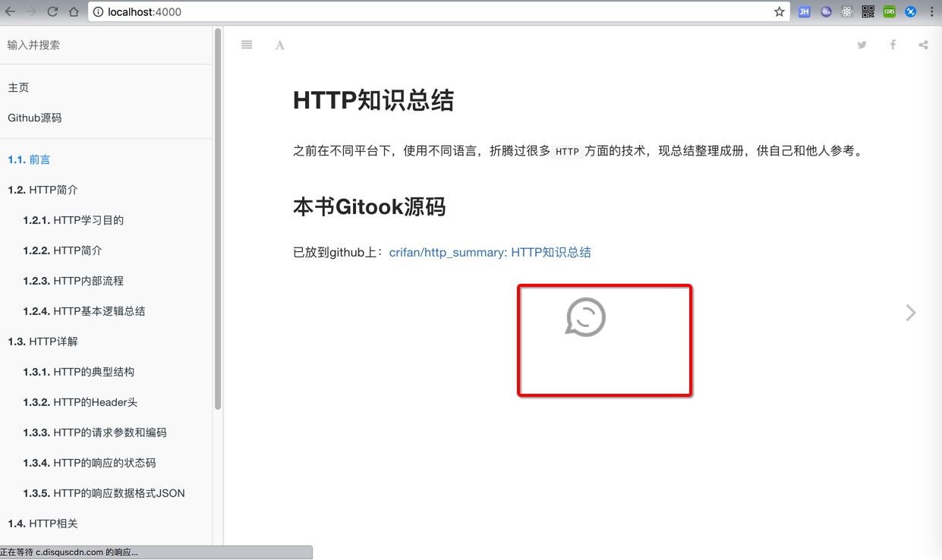Click the inline HTTP code text
Screen dimensions: 942x560
click(567, 152)
